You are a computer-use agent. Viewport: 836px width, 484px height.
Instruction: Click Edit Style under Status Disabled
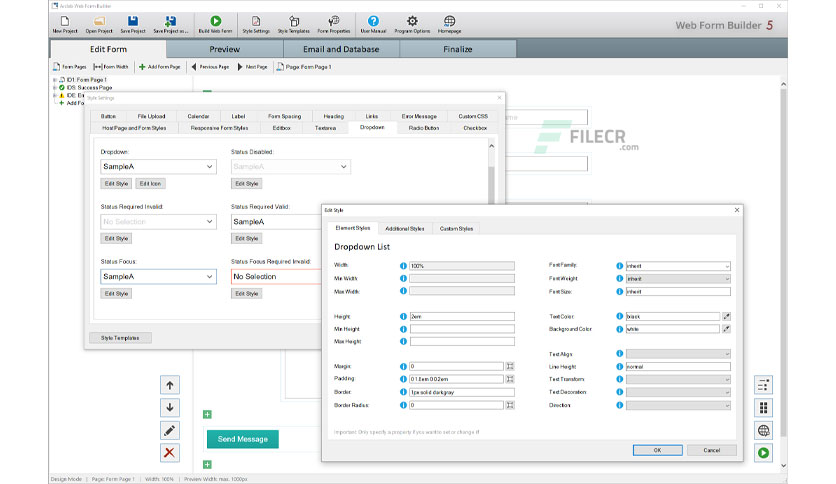pos(246,183)
